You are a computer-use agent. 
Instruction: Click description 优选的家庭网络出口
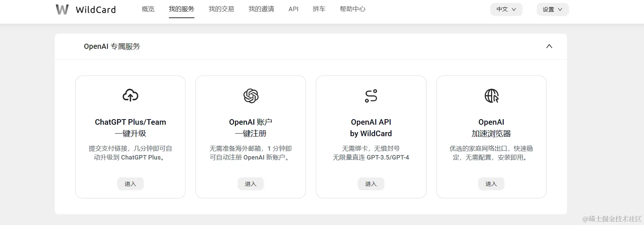point(491,153)
